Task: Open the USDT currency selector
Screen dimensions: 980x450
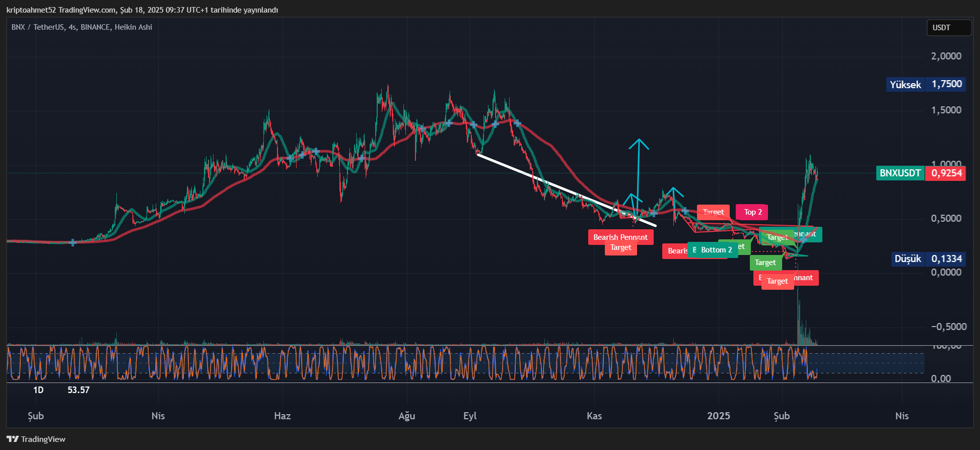Action: click(x=948, y=28)
